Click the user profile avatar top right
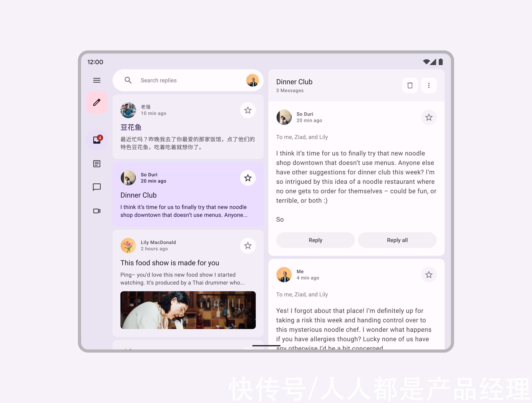Viewport: 532px width, 403px height. click(252, 80)
